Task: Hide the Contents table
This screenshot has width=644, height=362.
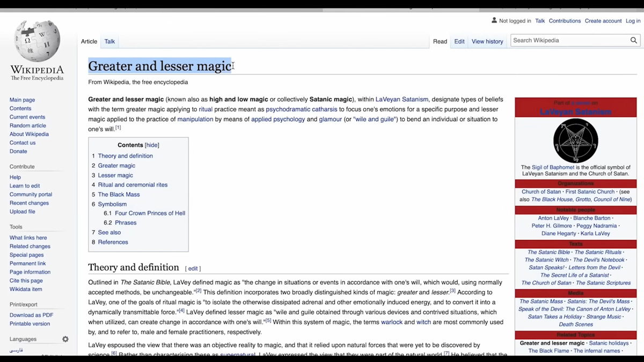Action: pos(152,145)
